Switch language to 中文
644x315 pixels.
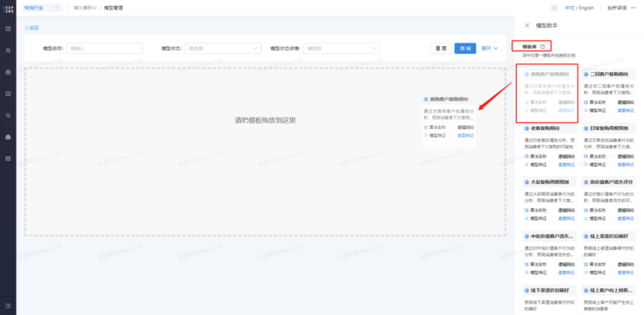pyautogui.click(x=569, y=8)
